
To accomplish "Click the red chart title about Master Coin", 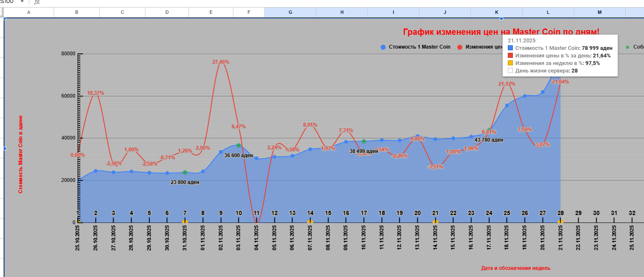I will 501,32.
